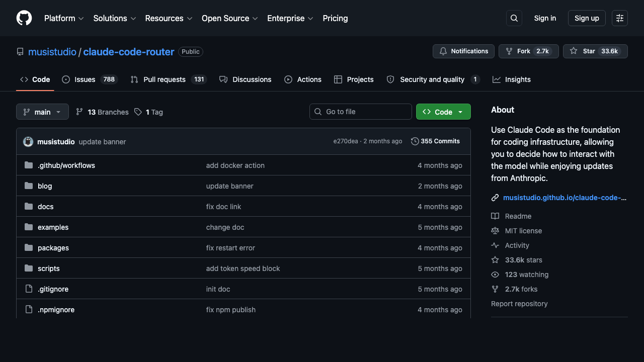Open Platform dropdown menu
The width and height of the screenshot is (644, 362).
(x=64, y=18)
